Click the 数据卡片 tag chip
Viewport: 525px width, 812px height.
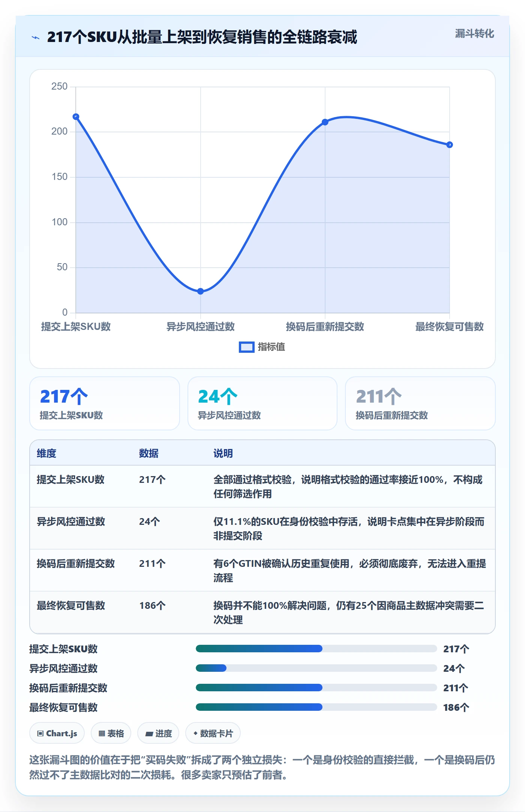213,733
